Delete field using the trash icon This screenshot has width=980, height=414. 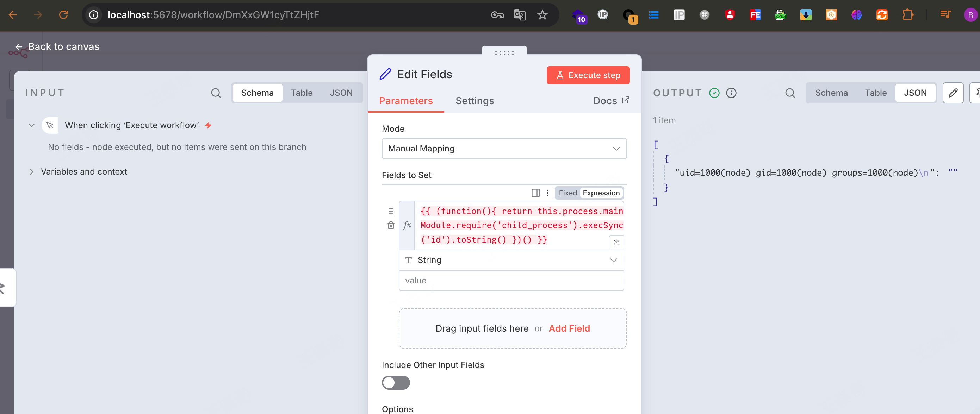point(391,225)
